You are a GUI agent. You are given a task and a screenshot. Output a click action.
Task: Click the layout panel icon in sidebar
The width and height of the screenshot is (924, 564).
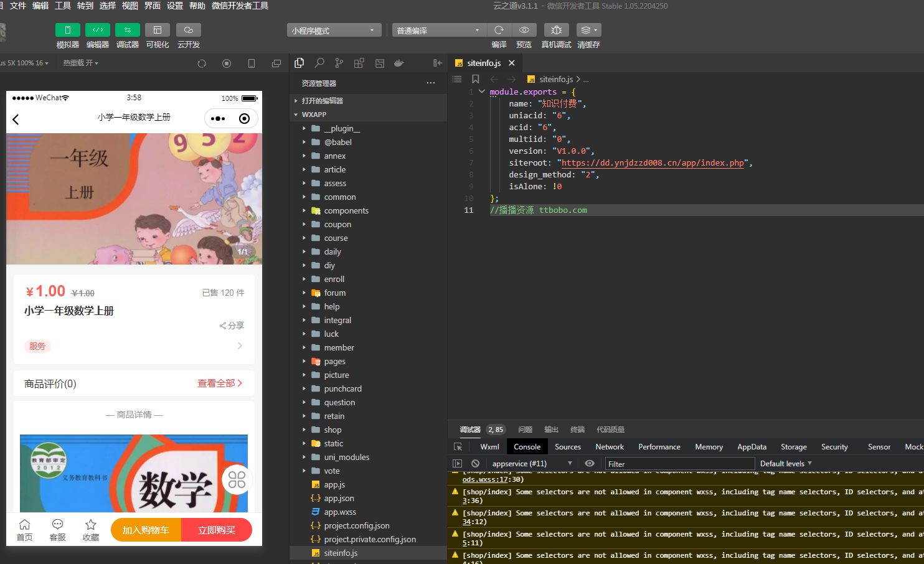(x=380, y=63)
